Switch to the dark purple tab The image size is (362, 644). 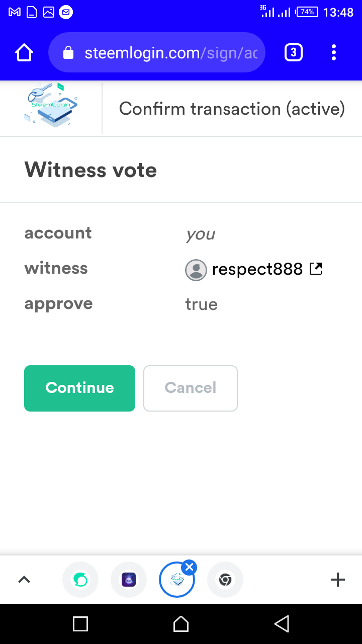[x=129, y=580]
